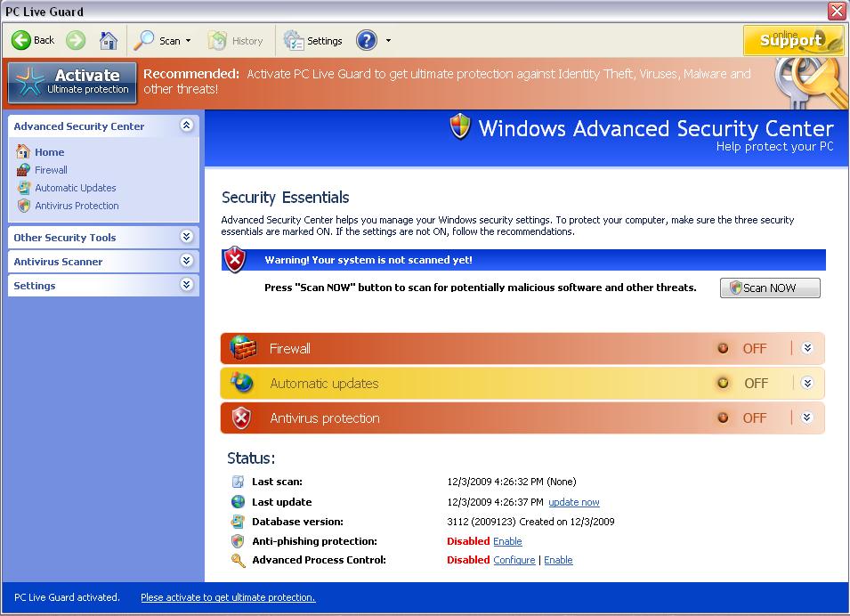Click the Activate Ultimate protection button
The width and height of the screenshot is (850, 616).
[72, 83]
